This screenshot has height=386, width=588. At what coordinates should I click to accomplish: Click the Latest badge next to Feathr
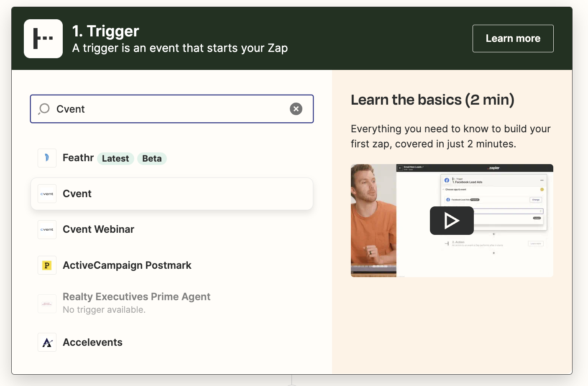[115, 158]
